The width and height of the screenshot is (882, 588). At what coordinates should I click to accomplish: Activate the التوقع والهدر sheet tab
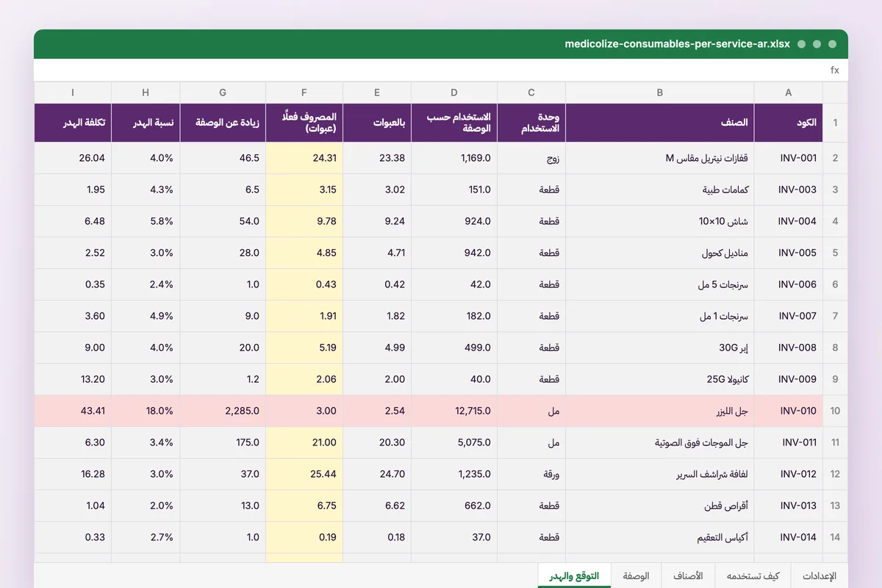[574, 576]
